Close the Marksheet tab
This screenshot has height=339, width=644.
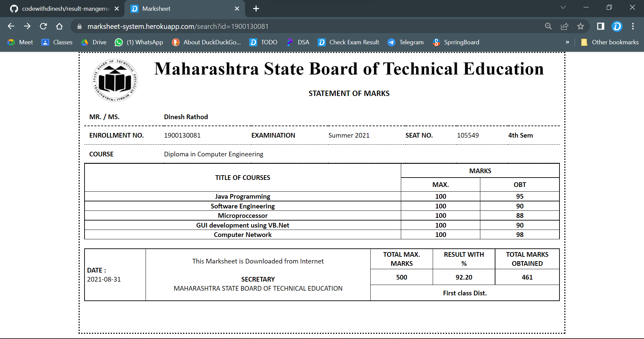pos(237,9)
